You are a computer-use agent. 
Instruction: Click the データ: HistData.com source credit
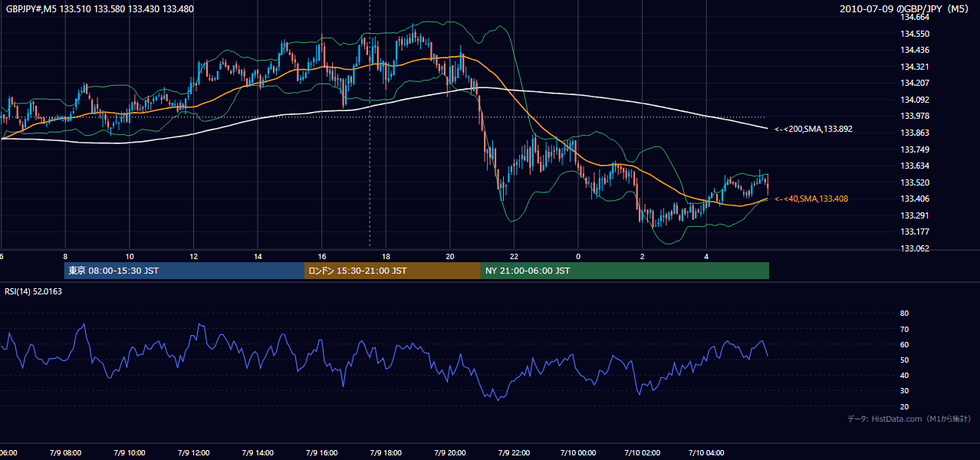click(x=909, y=419)
